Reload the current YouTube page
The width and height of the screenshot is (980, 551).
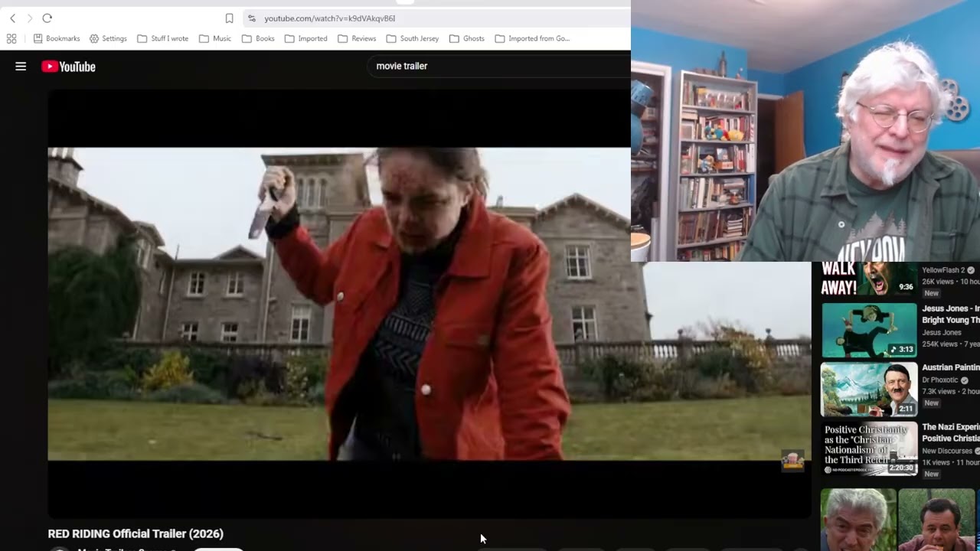pyautogui.click(x=47, y=18)
